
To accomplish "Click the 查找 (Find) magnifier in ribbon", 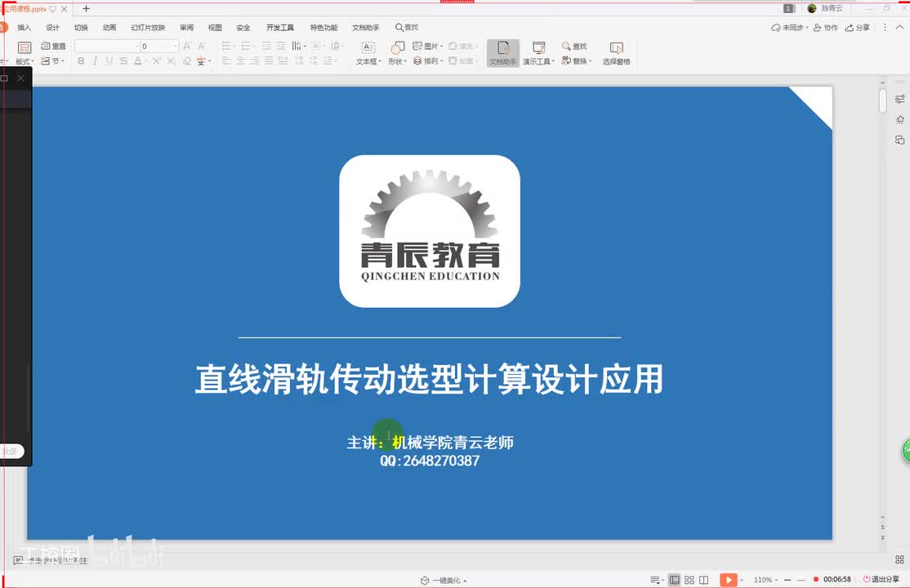I will [574, 46].
